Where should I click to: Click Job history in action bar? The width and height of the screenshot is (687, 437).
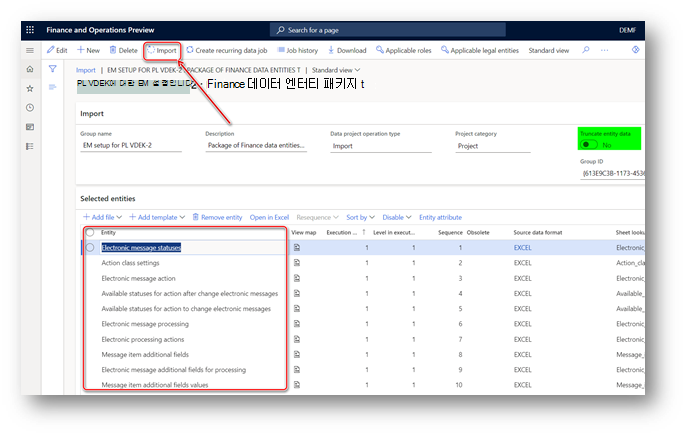click(297, 50)
